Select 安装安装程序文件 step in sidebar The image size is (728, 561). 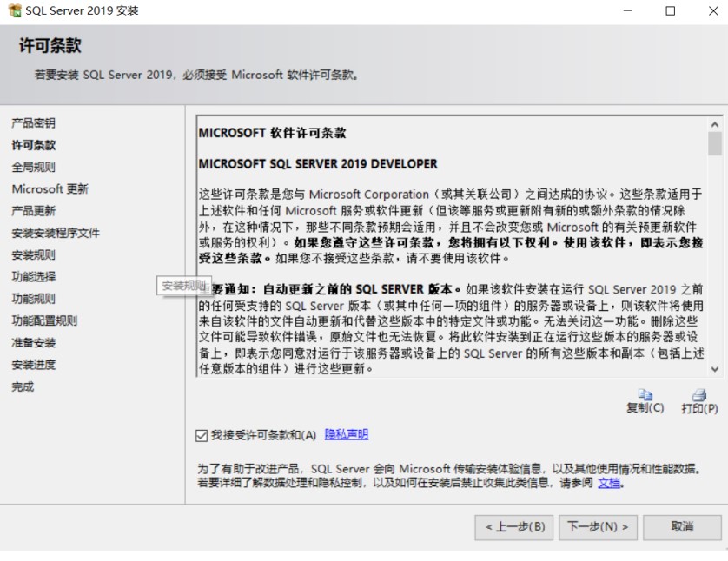tap(56, 233)
